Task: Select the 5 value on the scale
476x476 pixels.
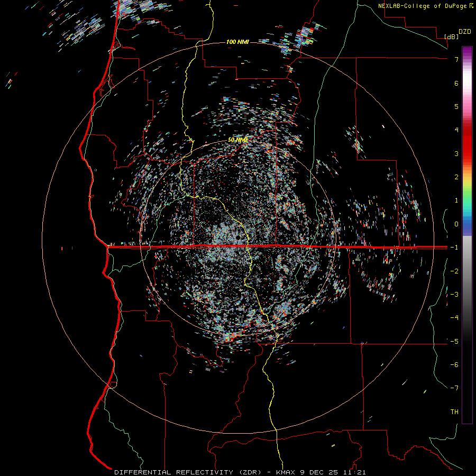Action: pyautogui.click(x=456, y=106)
